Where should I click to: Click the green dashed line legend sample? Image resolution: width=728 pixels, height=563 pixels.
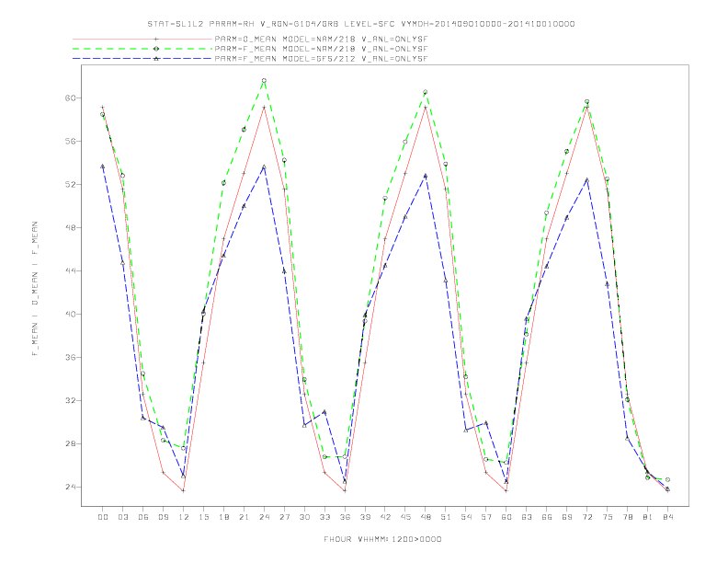(x=142, y=49)
